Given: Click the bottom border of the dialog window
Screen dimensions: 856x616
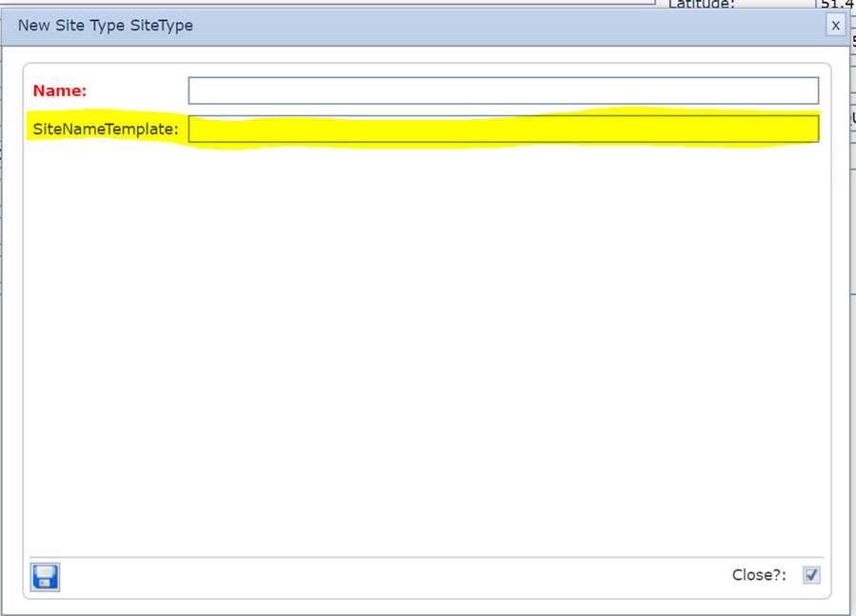Looking at the screenshot, I should [427, 613].
